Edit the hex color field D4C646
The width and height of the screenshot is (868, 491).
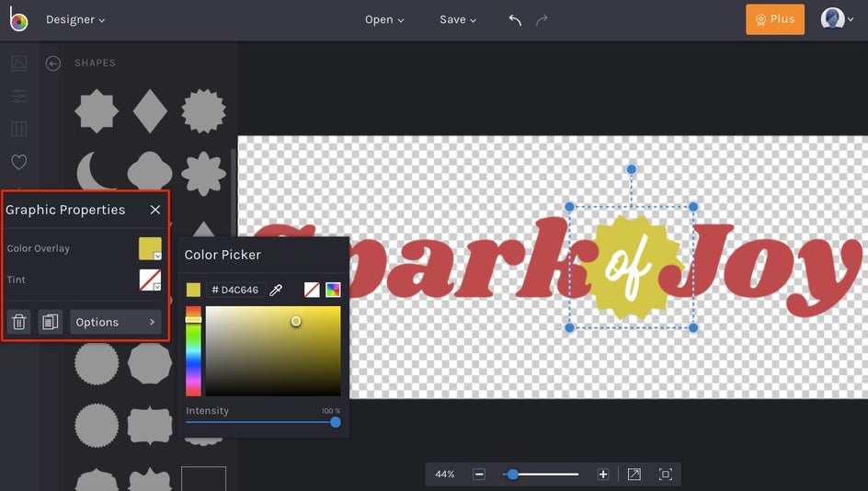pyautogui.click(x=235, y=290)
